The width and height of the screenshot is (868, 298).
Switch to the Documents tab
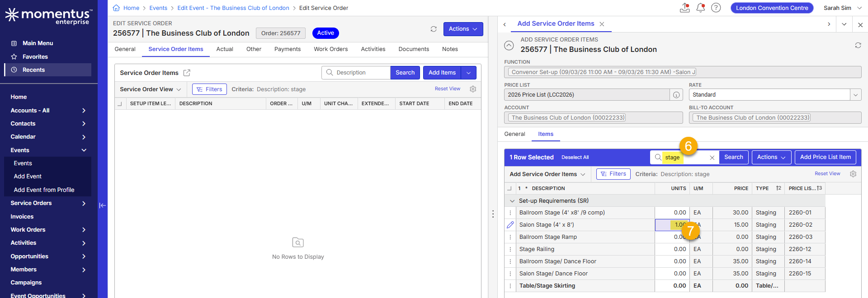click(414, 49)
